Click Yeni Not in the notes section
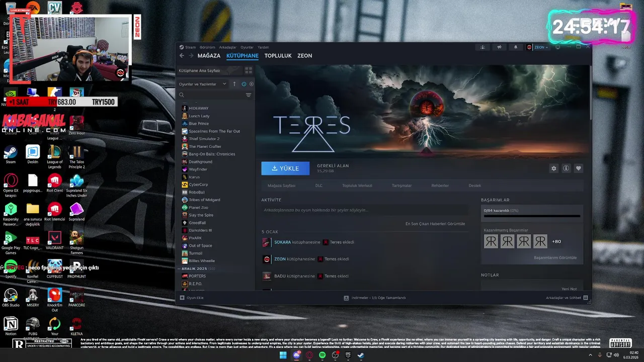644x362 pixels. (x=569, y=289)
